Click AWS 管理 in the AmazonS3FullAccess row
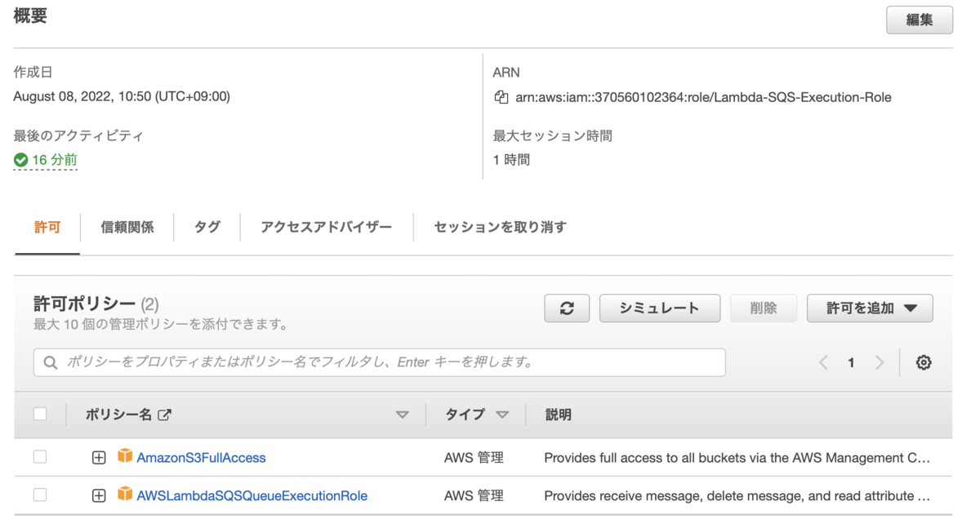 pyautogui.click(x=474, y=458)
